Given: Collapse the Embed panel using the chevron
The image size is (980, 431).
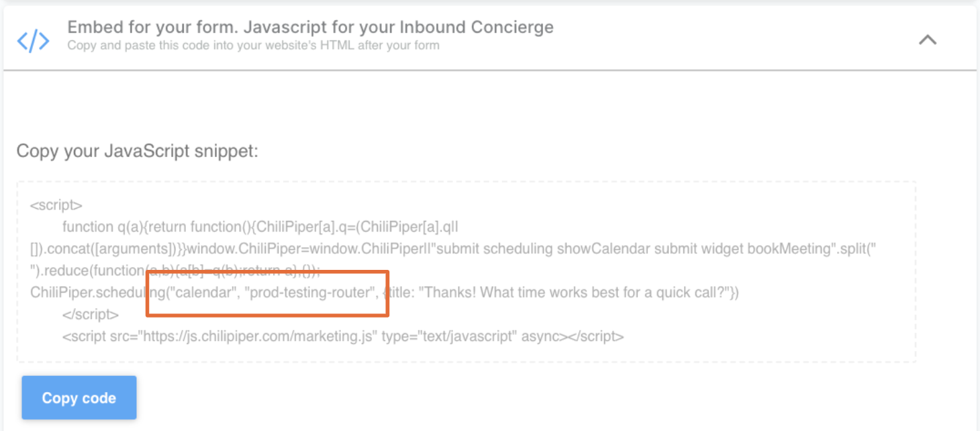Looking at the screenshot, I should click(928, 40).
